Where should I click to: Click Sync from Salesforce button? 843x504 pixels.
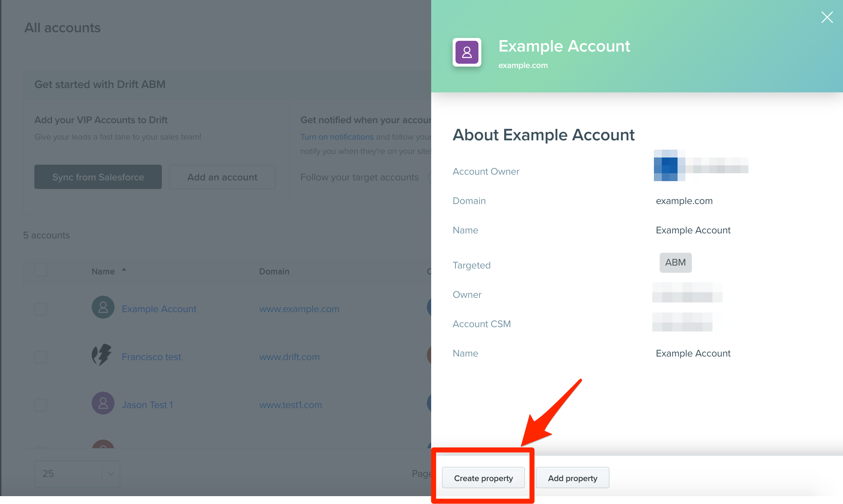coord(98,177)
